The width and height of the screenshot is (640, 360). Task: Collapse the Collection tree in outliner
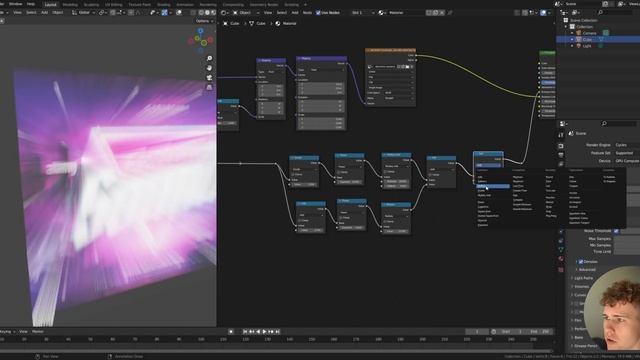tap(566, 27)
